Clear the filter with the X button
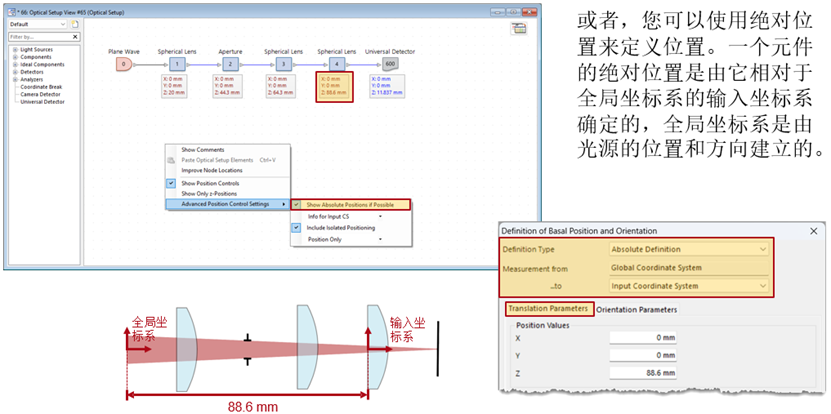831x414 pixels. (x=75, y=37)
